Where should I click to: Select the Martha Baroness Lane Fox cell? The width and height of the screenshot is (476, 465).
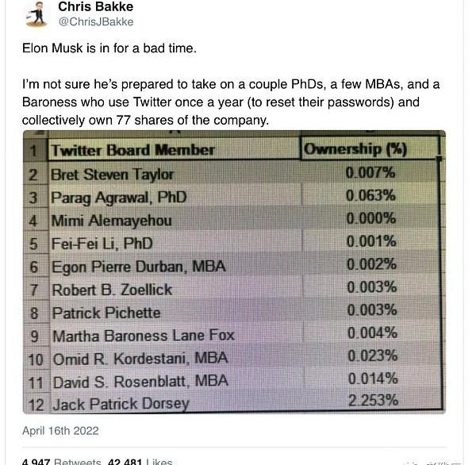[x=141, y=336]
